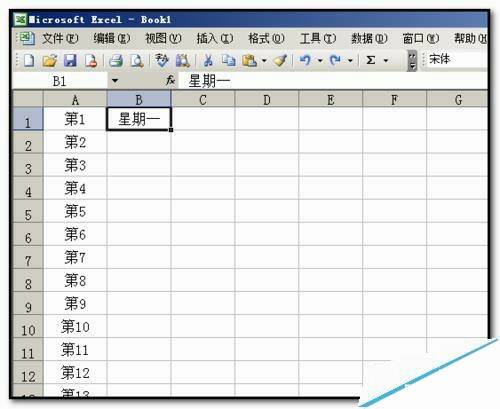Select column A header
This screenshot has height=409, width=500.
point(75,99)
